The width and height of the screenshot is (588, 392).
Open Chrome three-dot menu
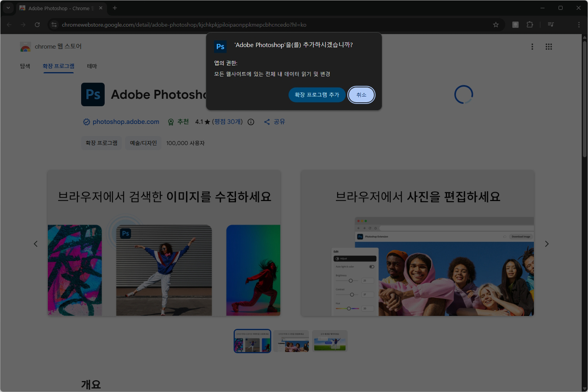(579, 25)
